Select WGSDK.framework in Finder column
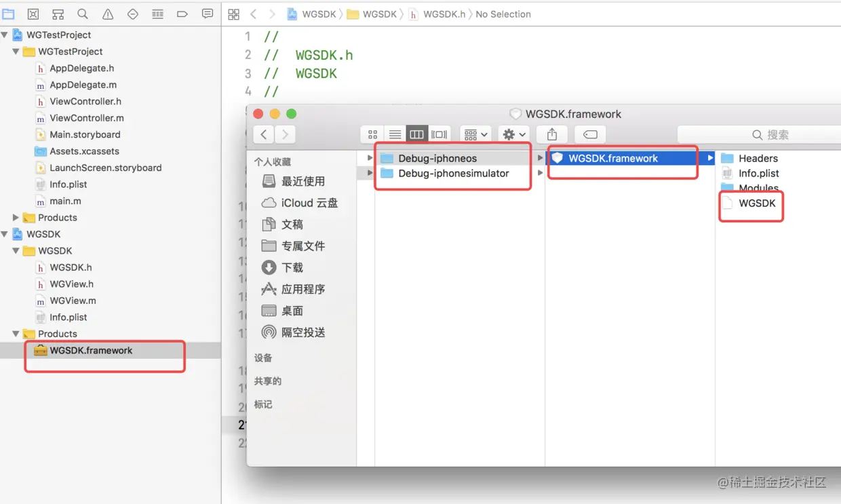The width and height of the screenshot is (841, 504). (613, 158)
